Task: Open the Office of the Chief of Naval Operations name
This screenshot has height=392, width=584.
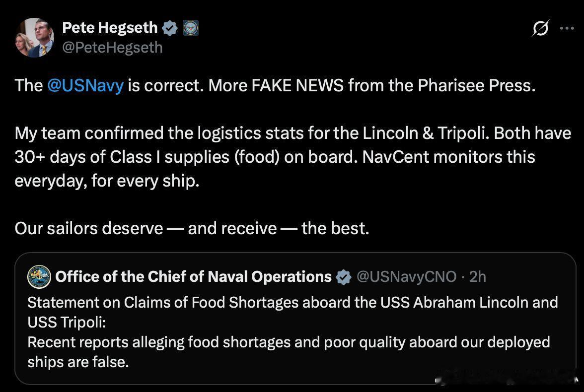Action: click(193, 277)
